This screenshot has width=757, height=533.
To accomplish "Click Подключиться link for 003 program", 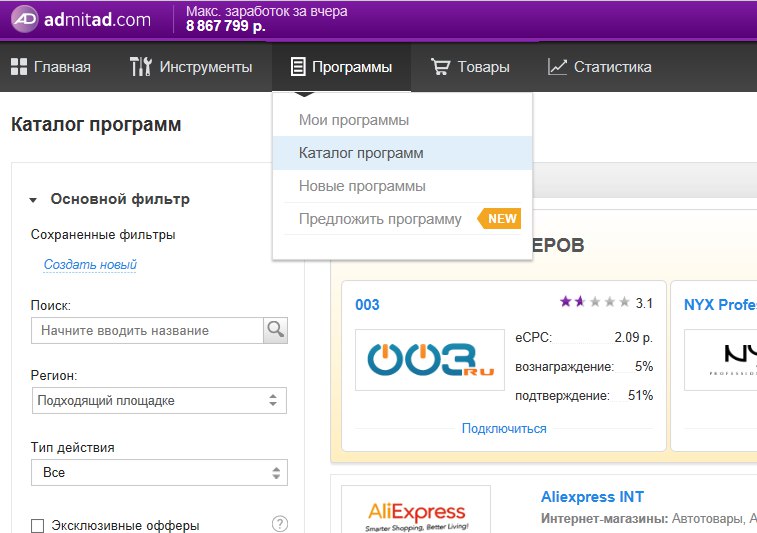I will click(x=504, y=428).
